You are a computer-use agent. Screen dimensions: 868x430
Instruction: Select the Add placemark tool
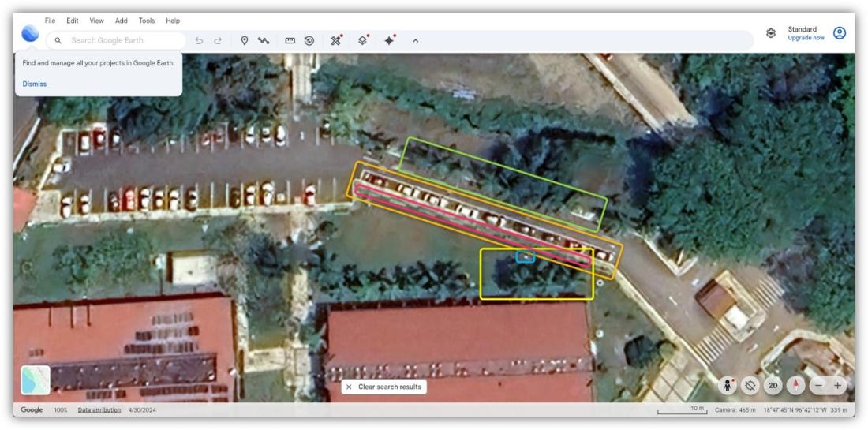pos(245,40)
